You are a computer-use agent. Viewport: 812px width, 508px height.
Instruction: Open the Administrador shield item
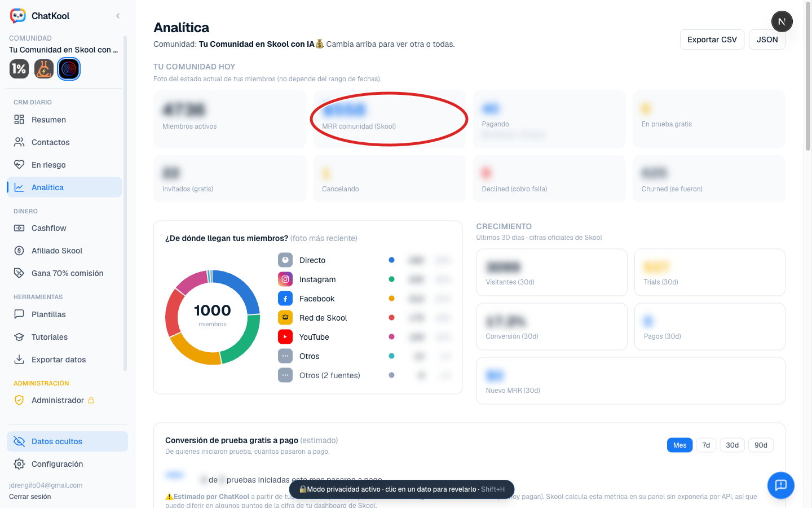[x=64, y=400]
